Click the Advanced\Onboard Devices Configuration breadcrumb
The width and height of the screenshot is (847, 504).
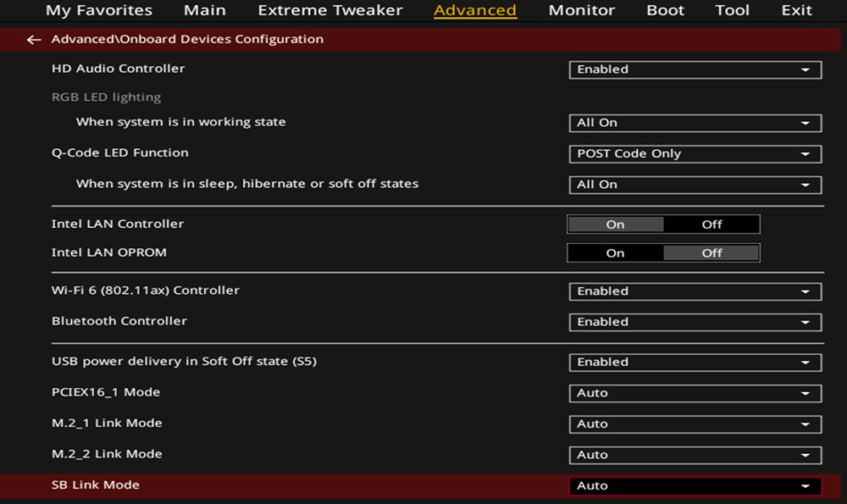187,40
